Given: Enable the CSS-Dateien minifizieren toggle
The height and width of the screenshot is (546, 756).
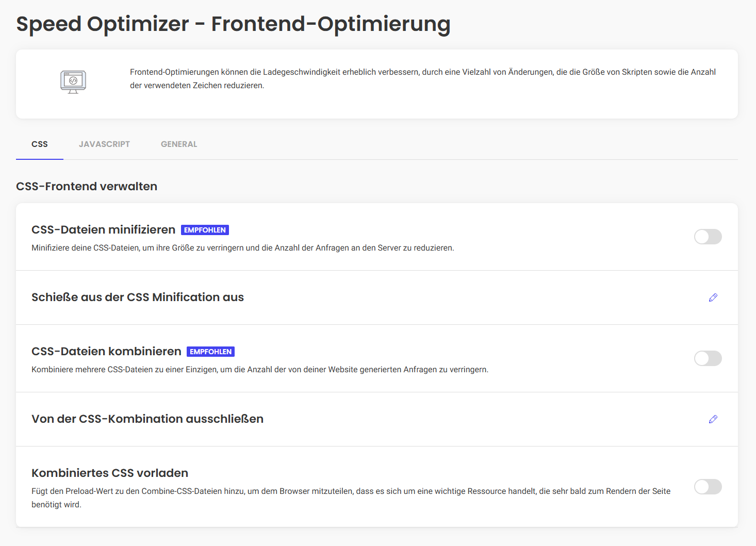Looking at the screenshot, I should tap(708, 237).
